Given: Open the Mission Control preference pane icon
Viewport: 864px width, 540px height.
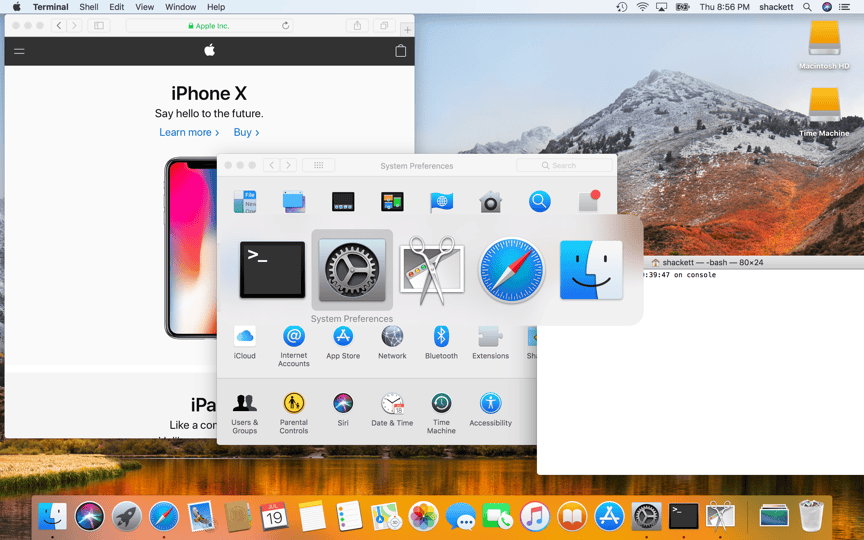Looking at the screenshot, I should pyautogui.click(x=392, y=202).
